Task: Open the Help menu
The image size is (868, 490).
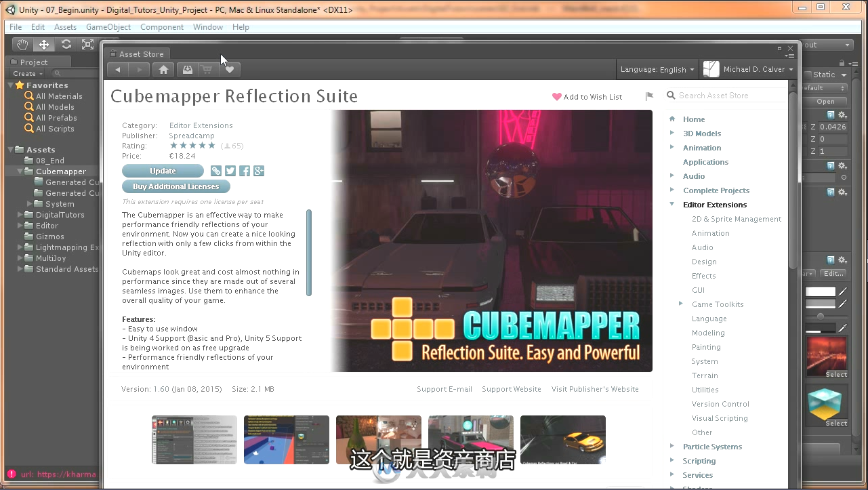Action: [x=241, y=27]
